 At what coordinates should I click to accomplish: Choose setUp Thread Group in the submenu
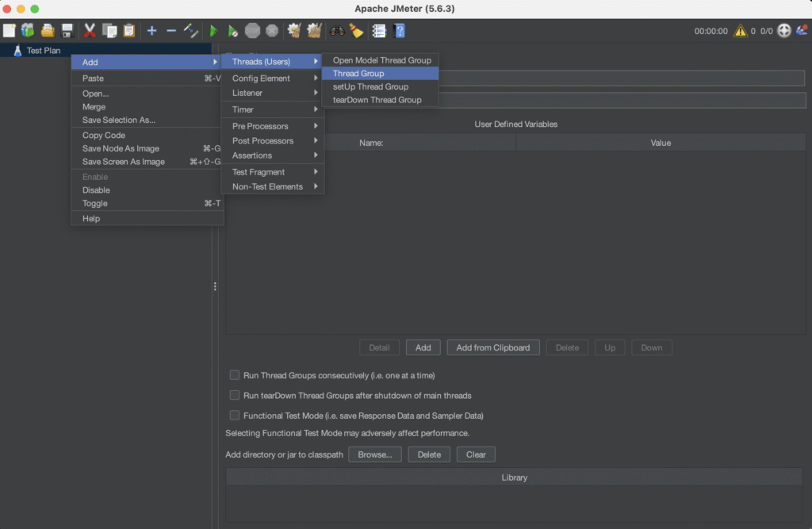tap(370, 86)
